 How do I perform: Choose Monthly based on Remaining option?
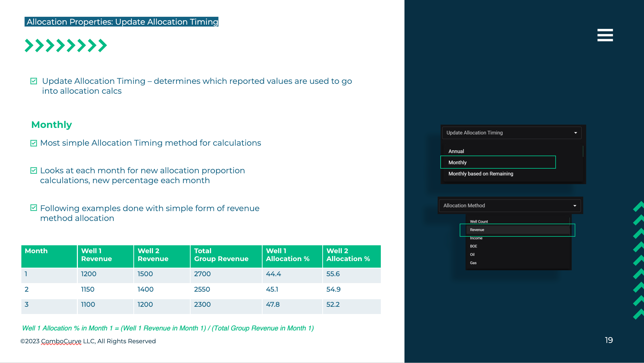pos(481,174)
